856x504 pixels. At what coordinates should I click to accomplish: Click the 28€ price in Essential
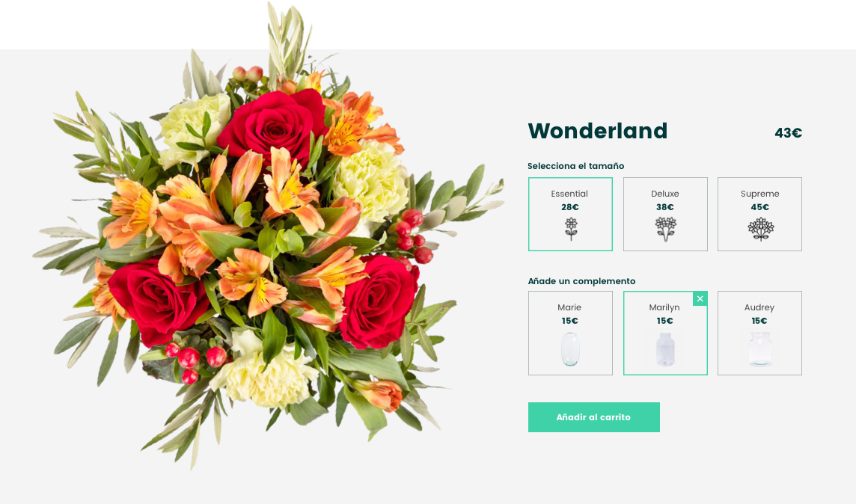570,207
